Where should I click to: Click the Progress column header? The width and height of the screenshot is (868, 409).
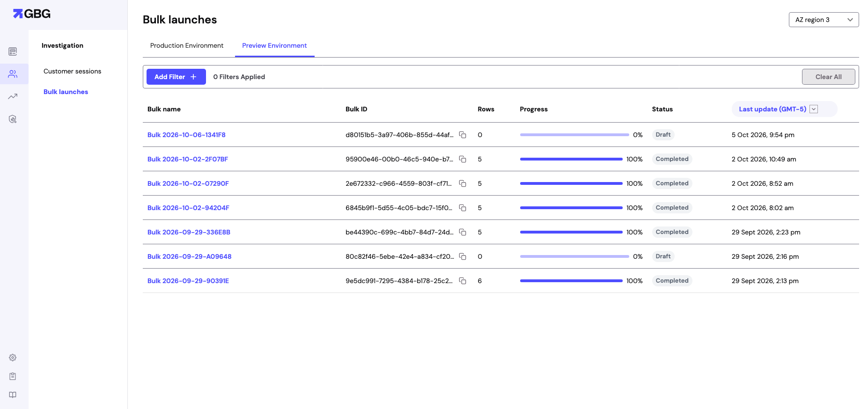pyautogui.click(x=534, y=109)
